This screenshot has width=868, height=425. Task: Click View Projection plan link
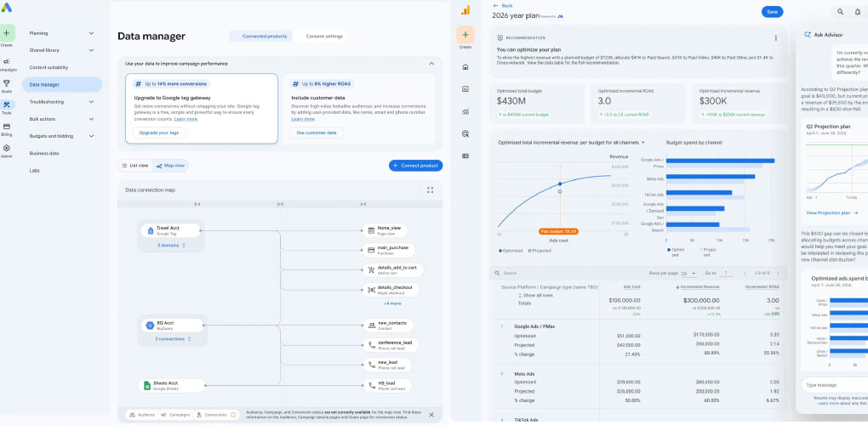click(831, 212)
